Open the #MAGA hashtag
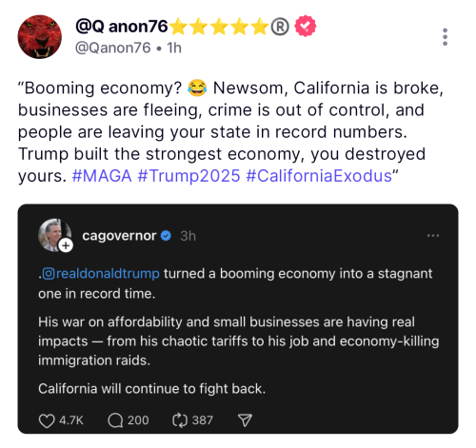 102,176
